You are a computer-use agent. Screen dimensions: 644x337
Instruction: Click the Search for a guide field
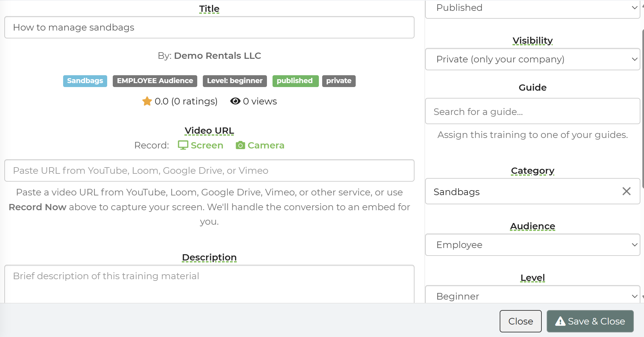tap(532, 111)
